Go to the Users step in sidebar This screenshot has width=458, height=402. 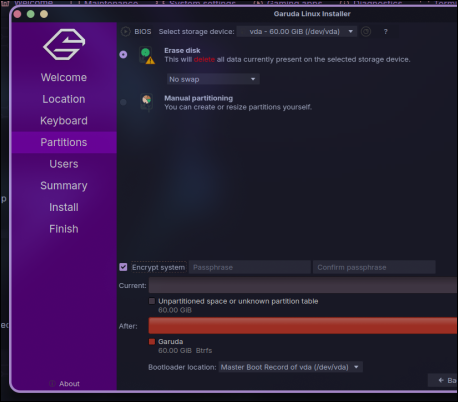click(64, 164)
